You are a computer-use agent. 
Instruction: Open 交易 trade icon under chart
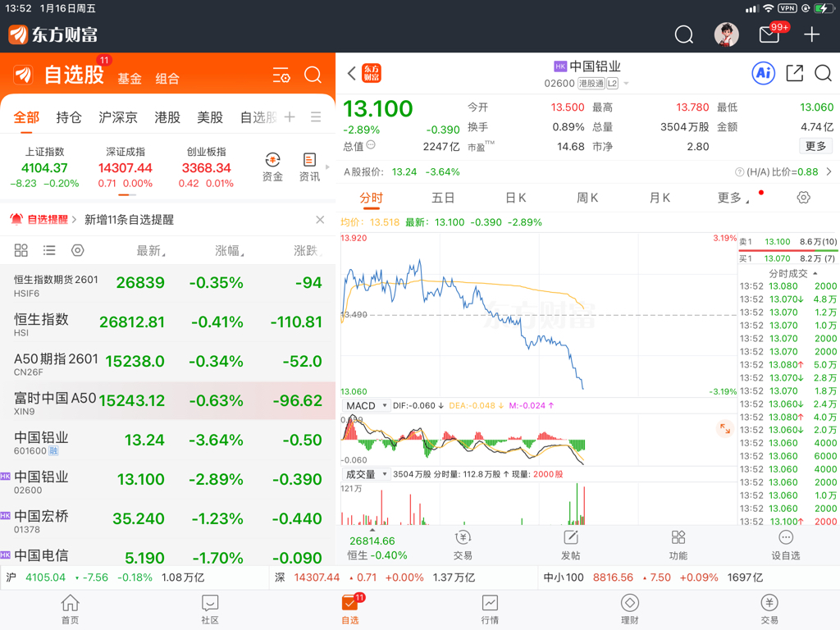[x=463, y=545]
